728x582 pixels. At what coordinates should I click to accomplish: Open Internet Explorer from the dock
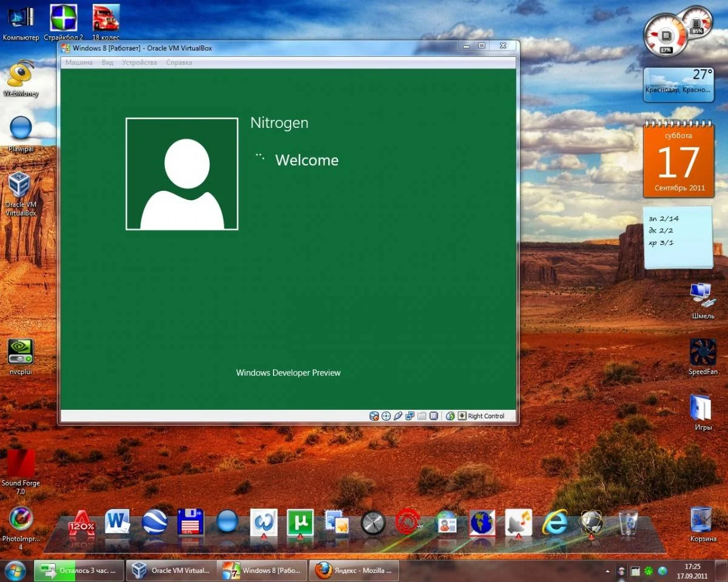tap(554, 522)
